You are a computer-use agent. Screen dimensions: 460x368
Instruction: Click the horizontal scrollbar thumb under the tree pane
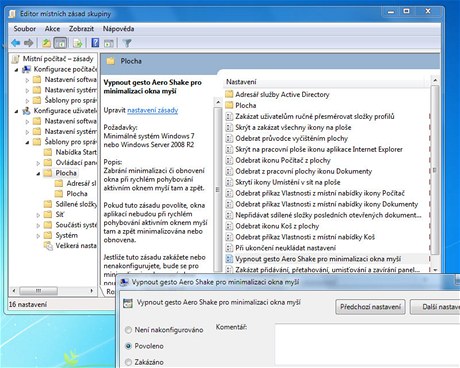(39, 291)
